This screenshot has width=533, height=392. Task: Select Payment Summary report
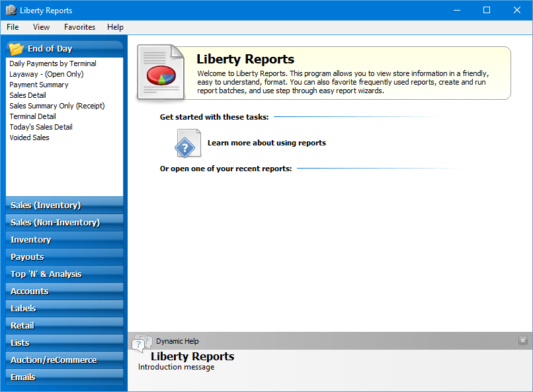(39, 85)
